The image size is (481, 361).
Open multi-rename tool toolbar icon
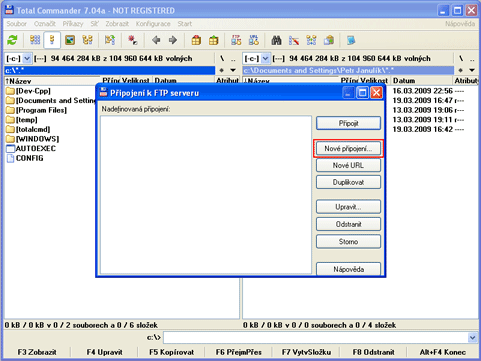click(294, 40)
